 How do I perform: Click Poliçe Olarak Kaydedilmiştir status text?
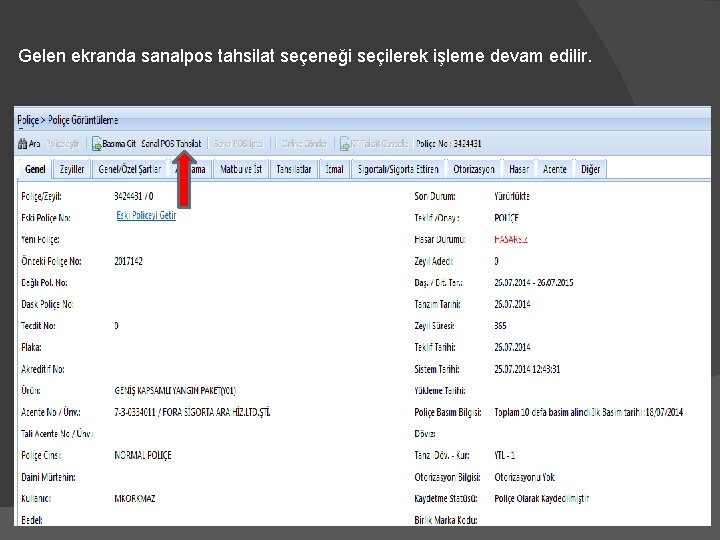(541, 499)
